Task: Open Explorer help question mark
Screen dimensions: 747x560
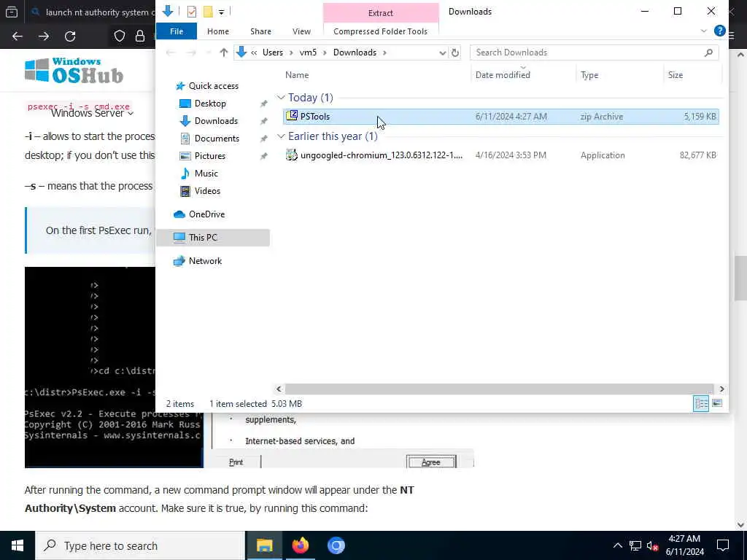Action: (719, 31)
